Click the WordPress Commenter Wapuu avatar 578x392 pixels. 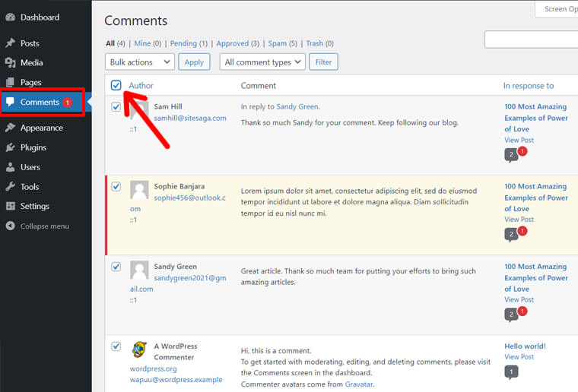pyautogui.click(x=139, y=349)
